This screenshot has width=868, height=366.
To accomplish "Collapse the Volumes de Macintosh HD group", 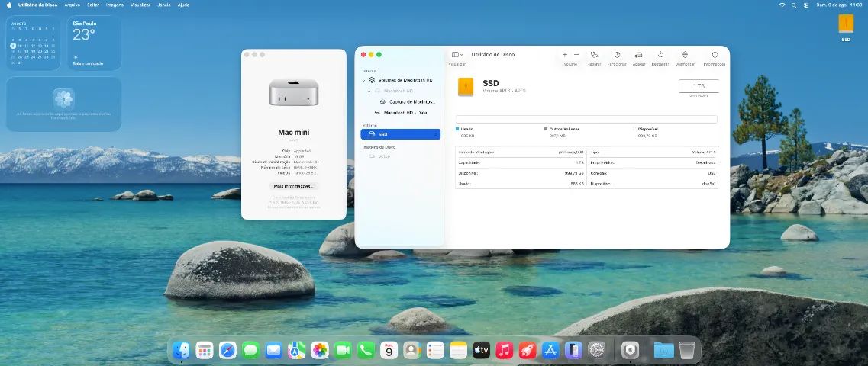I will pos(363,80).
